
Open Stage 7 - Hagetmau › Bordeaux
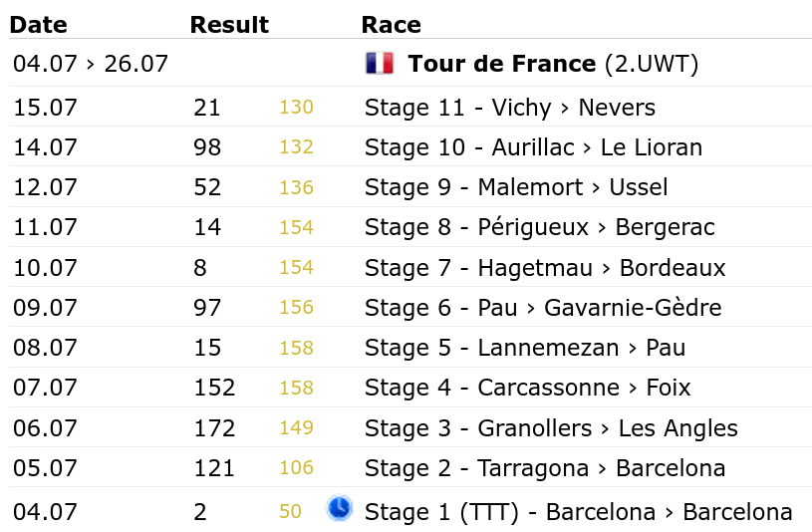pyautogui.click(x=545, y=268)
